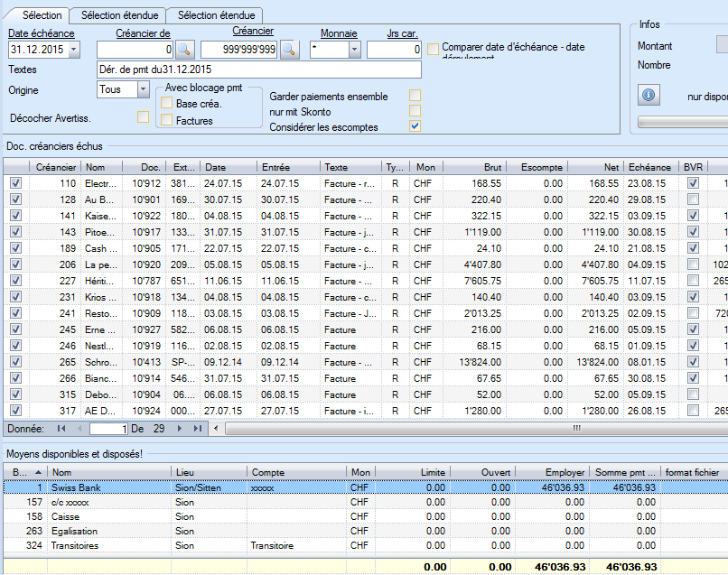Open the Date échéance date picker dropdown
This screenshot has height=575, width=728.
pyautogui.click(x=72, y=50)
